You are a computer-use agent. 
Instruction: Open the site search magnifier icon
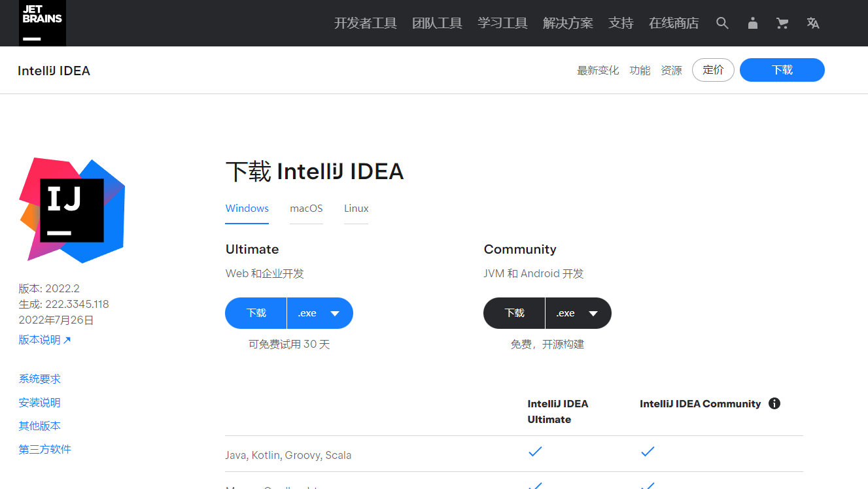coord(722,24)
